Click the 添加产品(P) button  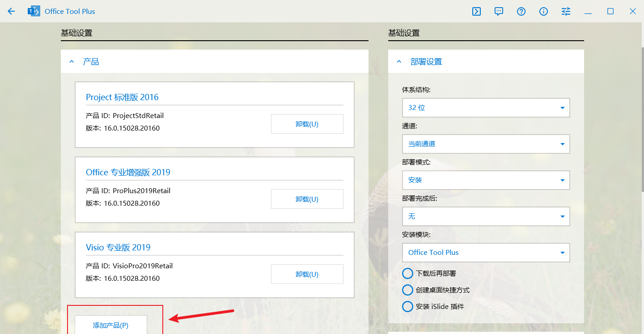(110, 325)
